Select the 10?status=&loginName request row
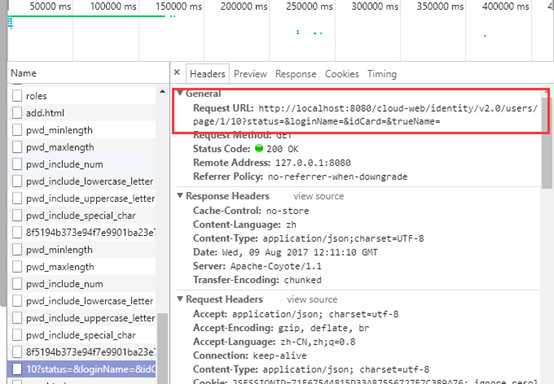Image resolution: width=554 pixels, height=384 pixels. pyautogui.click(x=82, y=369)
